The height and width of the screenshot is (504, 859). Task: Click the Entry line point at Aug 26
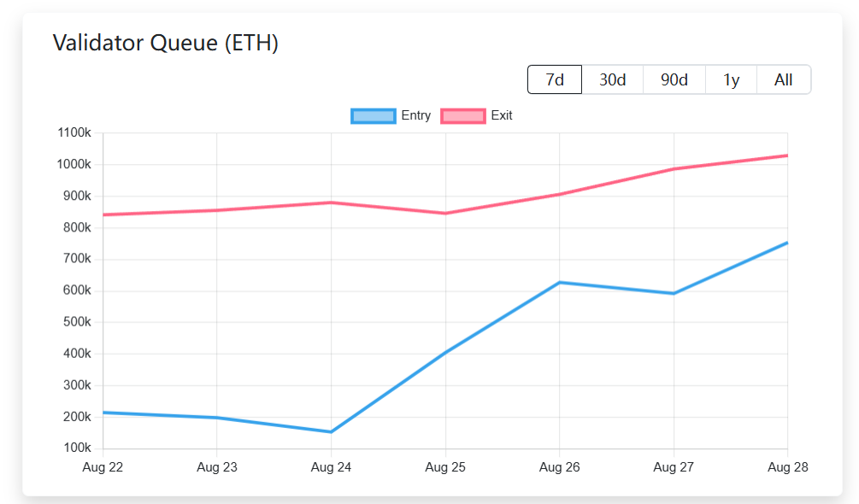tap(559, 283)
